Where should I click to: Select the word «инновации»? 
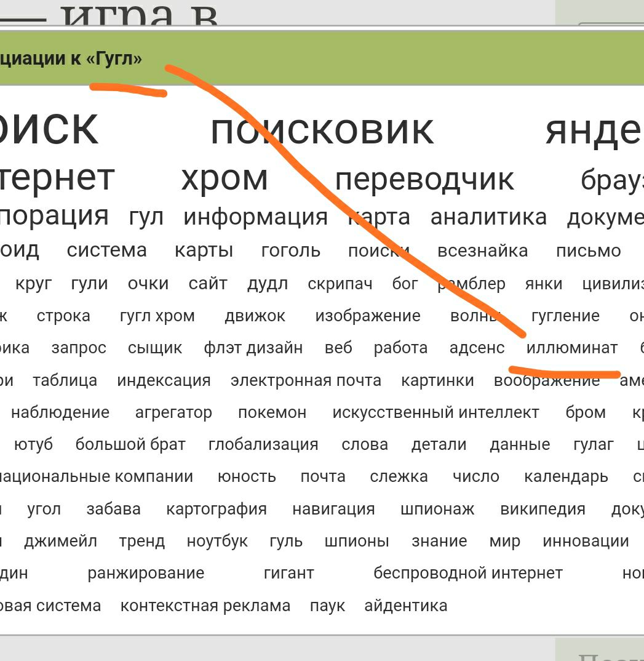(586, 542)
